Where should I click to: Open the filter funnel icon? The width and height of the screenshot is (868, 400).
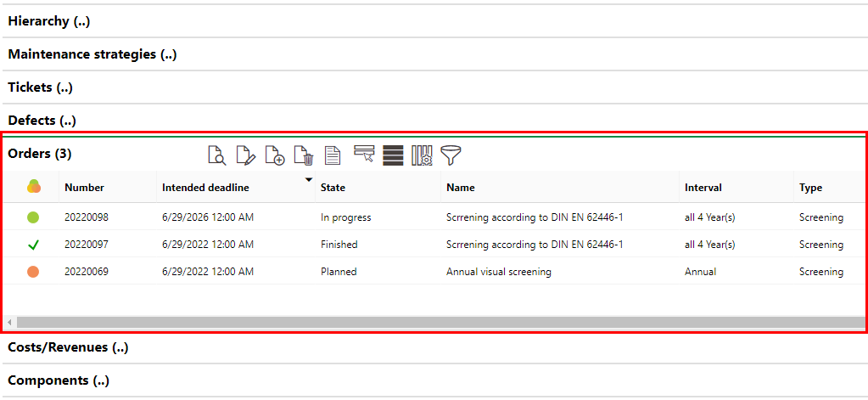451,155
